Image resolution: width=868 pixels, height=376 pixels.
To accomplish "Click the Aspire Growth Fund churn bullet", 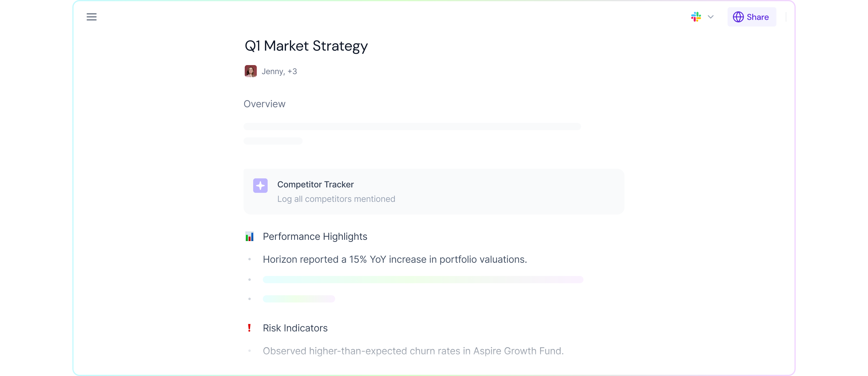I will coord(413,351).
